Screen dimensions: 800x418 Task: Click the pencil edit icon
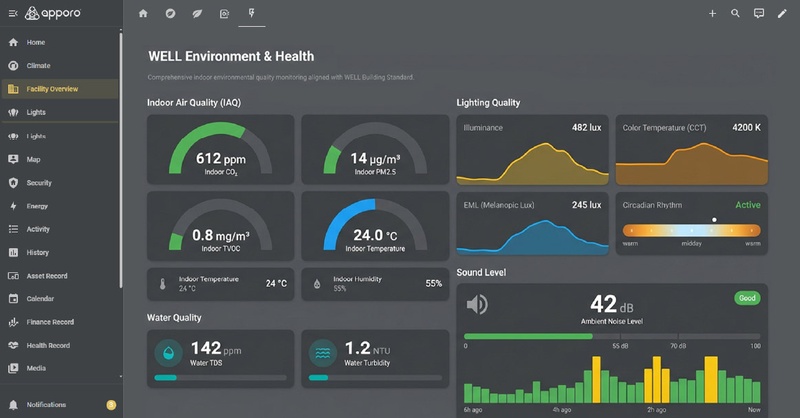[x=782, y=14]
